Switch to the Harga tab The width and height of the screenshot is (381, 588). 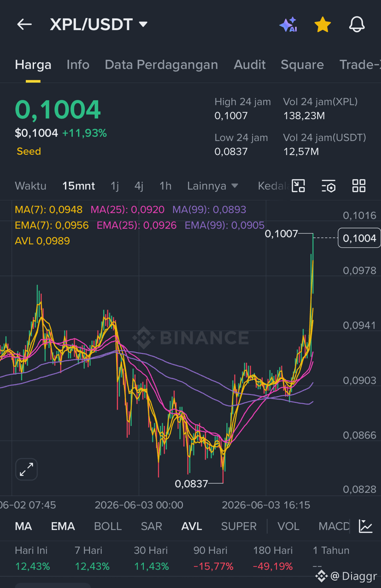tap(33, 65)
